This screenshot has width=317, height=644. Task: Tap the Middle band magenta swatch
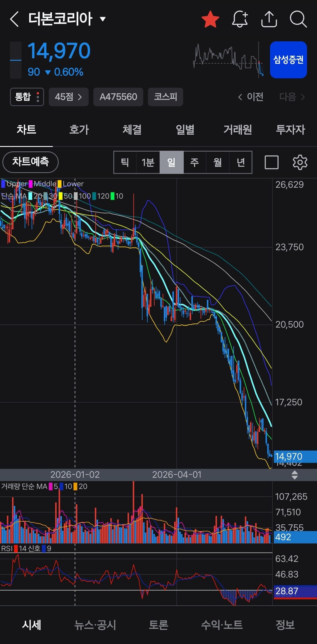[31, 184]
